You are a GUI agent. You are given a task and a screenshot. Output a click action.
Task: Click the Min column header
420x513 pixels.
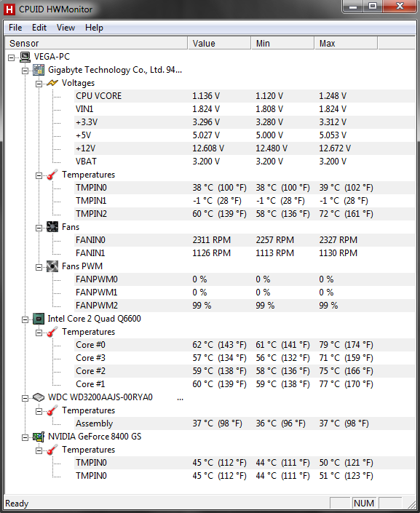click(283, 43)
